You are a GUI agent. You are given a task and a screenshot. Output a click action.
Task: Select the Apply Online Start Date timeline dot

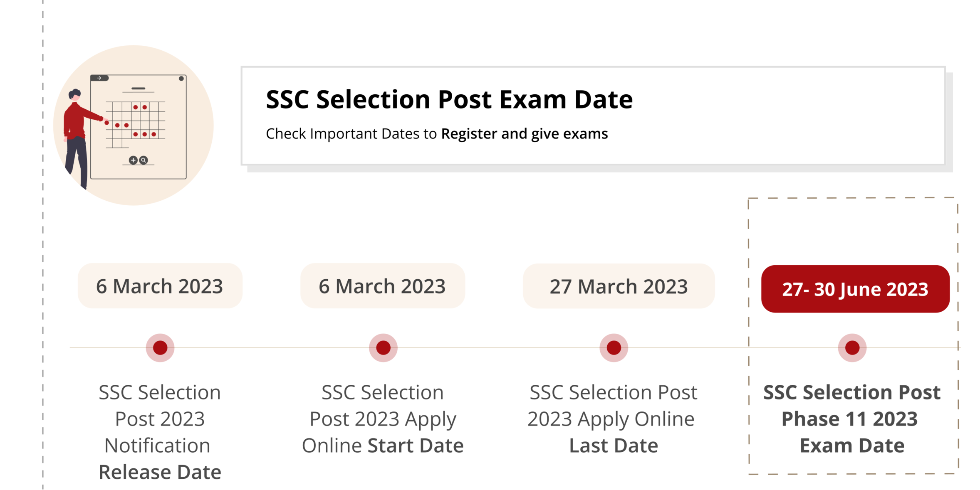point(383,348)
